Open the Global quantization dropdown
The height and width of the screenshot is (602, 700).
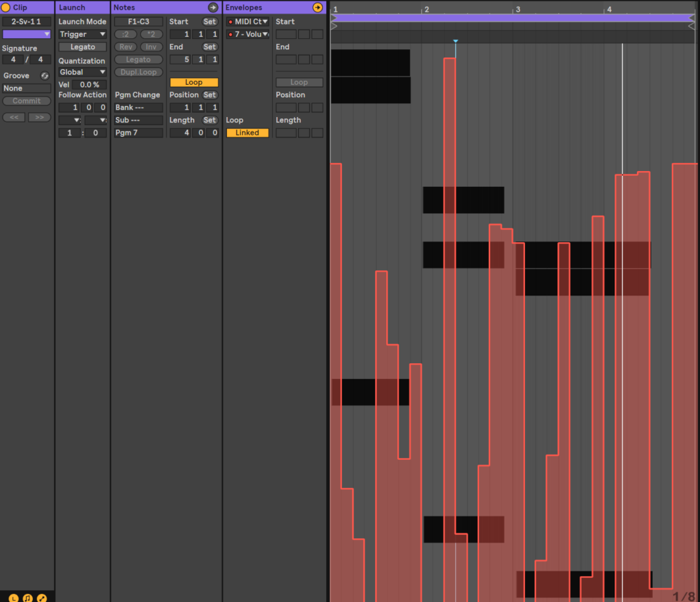(x=83, y=72)
